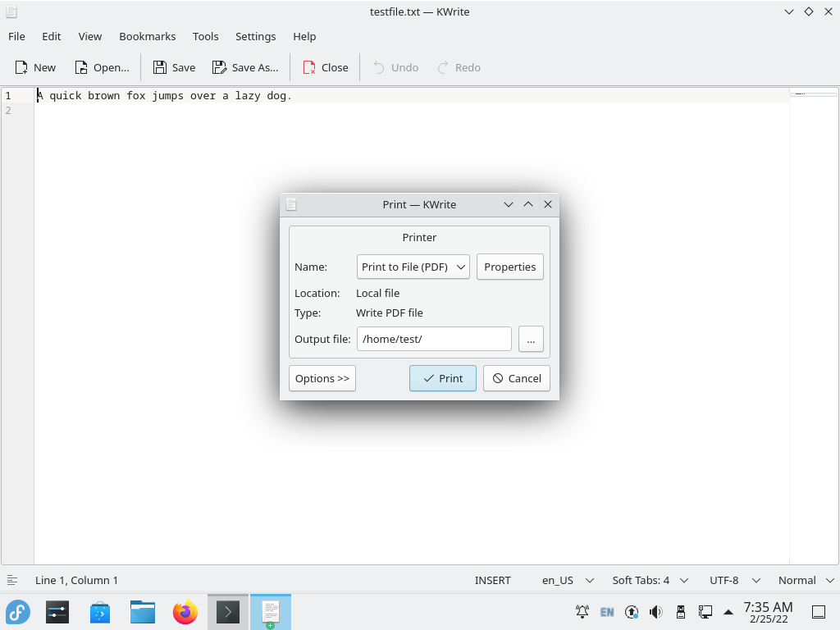Open the Normal highlighting mode dropdown
This screenshot has width=840, height=630.
(x=806, y=580)
